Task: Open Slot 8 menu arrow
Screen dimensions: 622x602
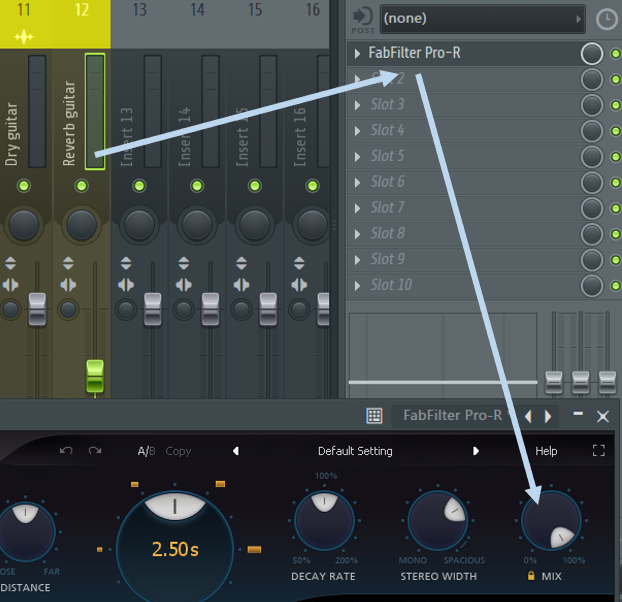Action: pos(357,234)
